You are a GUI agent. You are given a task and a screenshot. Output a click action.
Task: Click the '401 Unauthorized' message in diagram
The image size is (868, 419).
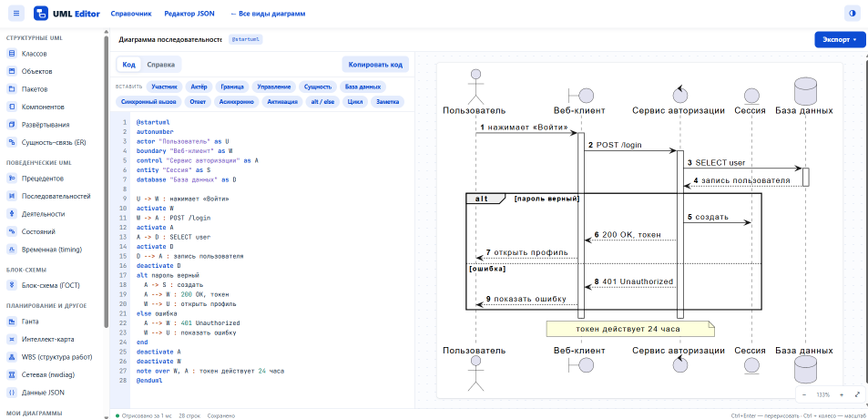[633, 281]
